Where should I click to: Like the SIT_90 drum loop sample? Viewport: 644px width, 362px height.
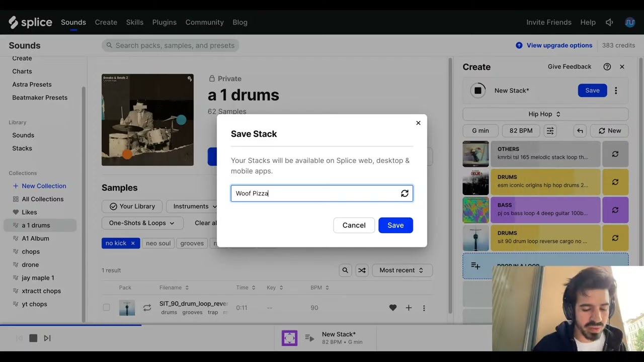pos(393,308)
